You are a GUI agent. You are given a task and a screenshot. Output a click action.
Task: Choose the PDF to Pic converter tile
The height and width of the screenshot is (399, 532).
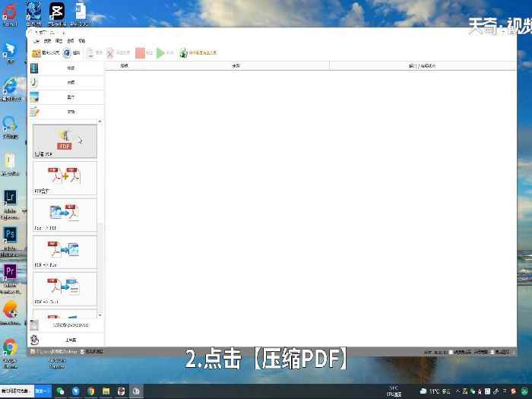pos(65,251)
